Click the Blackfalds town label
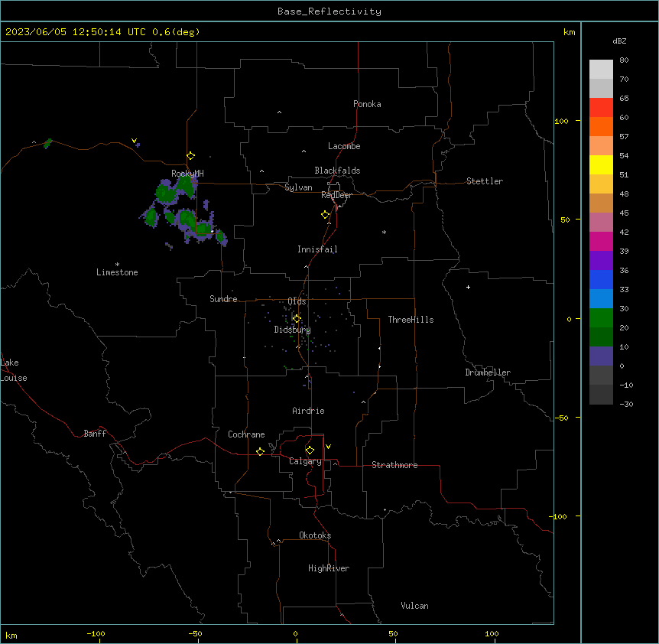 point(337,171)
